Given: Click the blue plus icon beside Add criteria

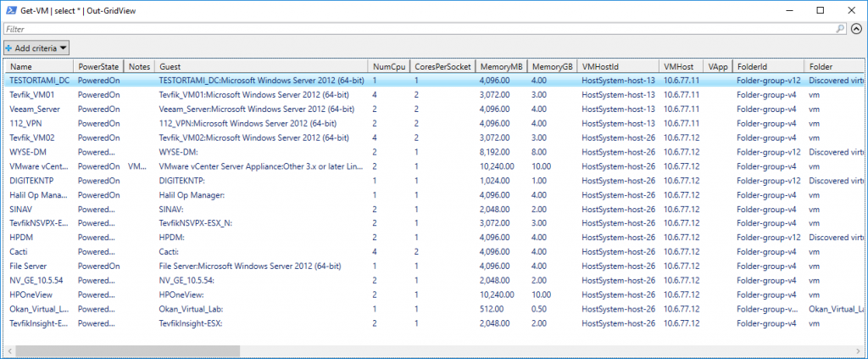Looking at the screenshot, I should pos(8,48).
